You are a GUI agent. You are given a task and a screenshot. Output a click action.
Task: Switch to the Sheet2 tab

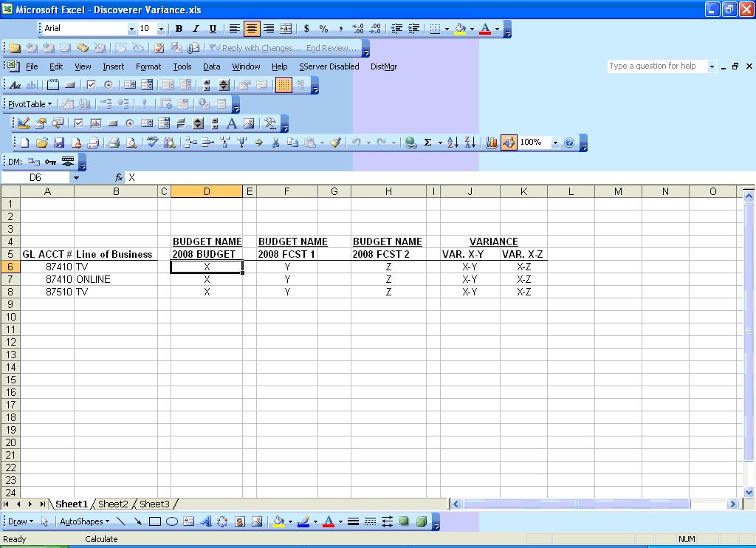[113, 504]
